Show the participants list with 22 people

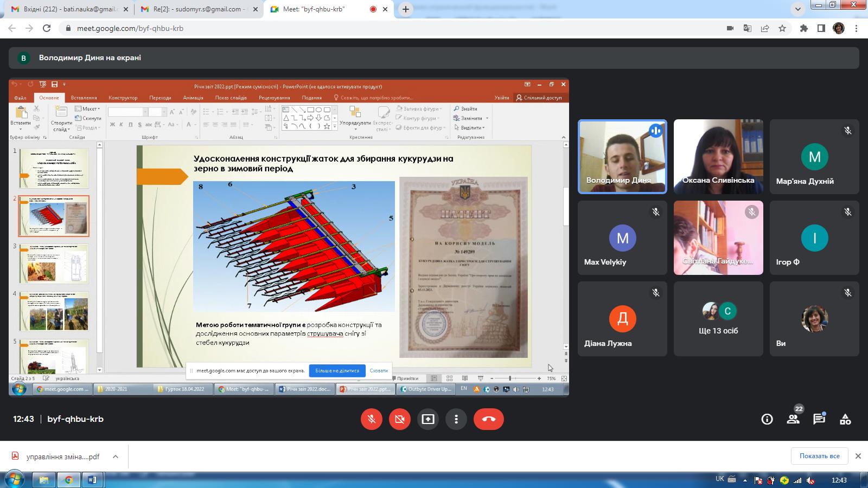pyautogui.click(x=793, y=419)
